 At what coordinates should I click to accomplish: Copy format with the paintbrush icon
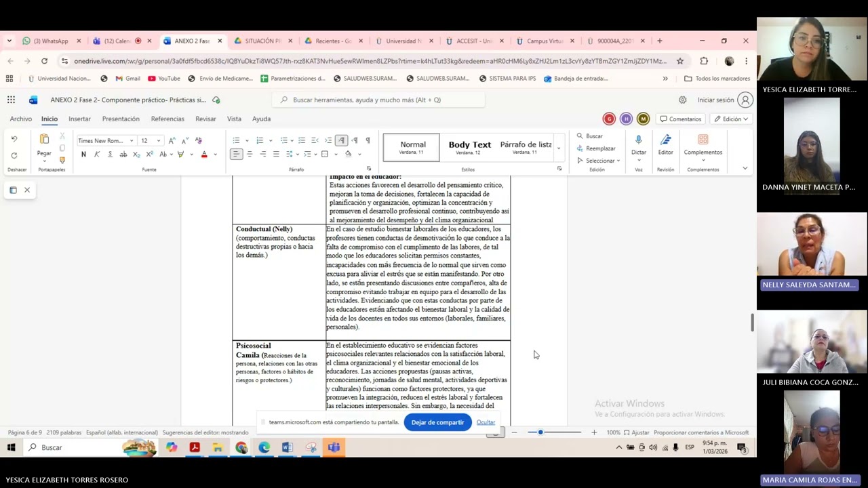[x=62, y=161]
